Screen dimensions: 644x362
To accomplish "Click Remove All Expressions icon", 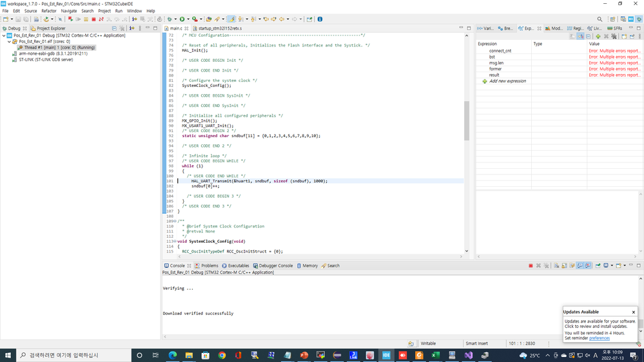I will (x=614, y=36).
